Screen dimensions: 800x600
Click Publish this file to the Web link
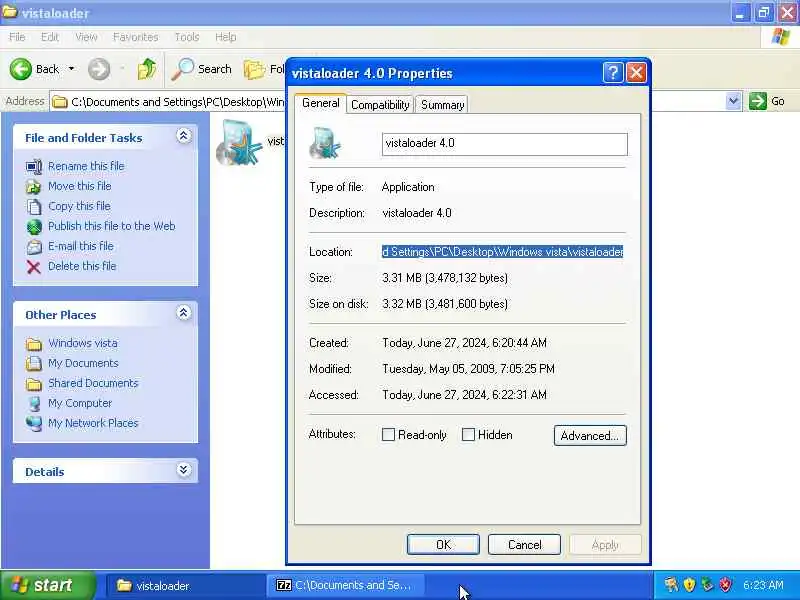point(112,227)
